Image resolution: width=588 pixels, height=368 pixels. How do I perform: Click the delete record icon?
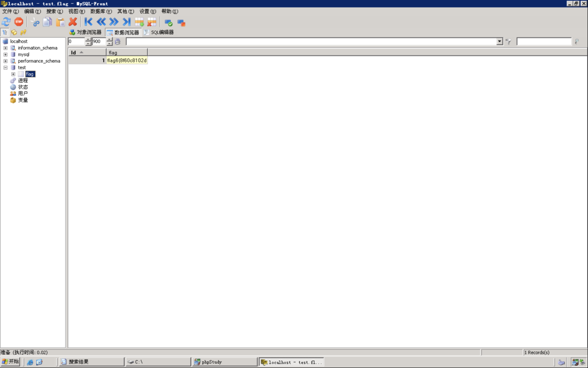(x=152, y=22)
